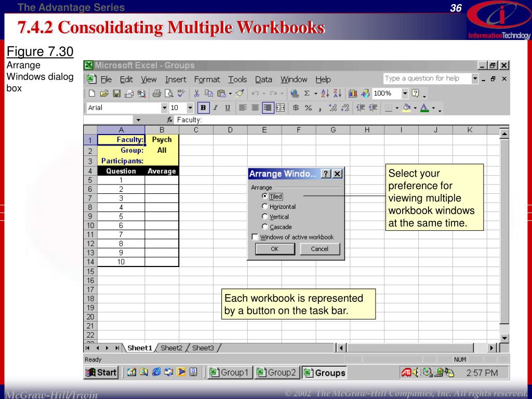Switch to the Sheet2 tab

171,348
